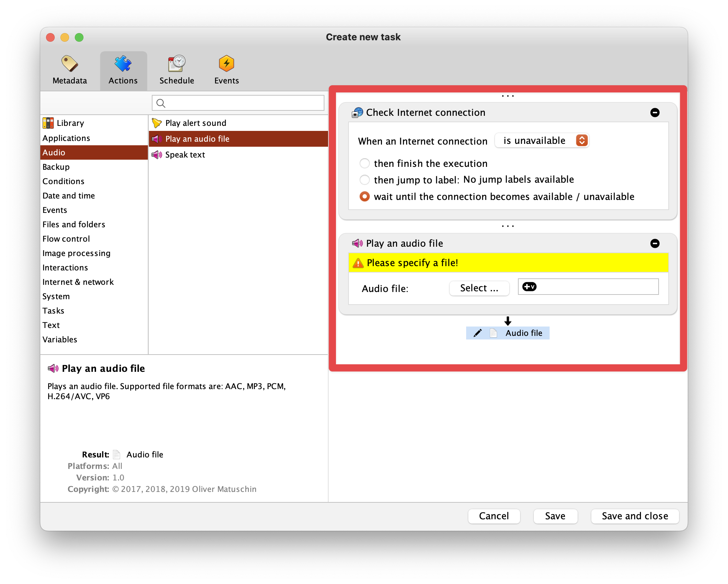Expand the dots between the two actions
The height and width of the screenshot is (584, 728).
click(x=508, y=226)
